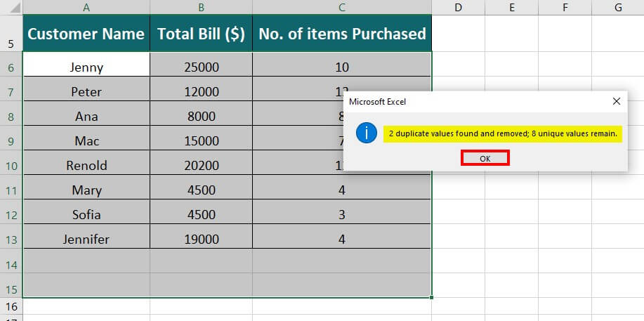644x321 pixels.
Task: Click Jenny's items purchased cell showing 10
Action: (342, 64)
